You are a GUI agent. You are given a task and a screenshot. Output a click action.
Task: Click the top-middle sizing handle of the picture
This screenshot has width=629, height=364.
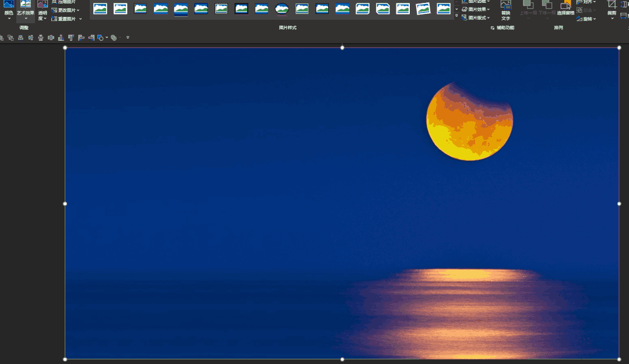pyautogui.click(x=342, y=48)
